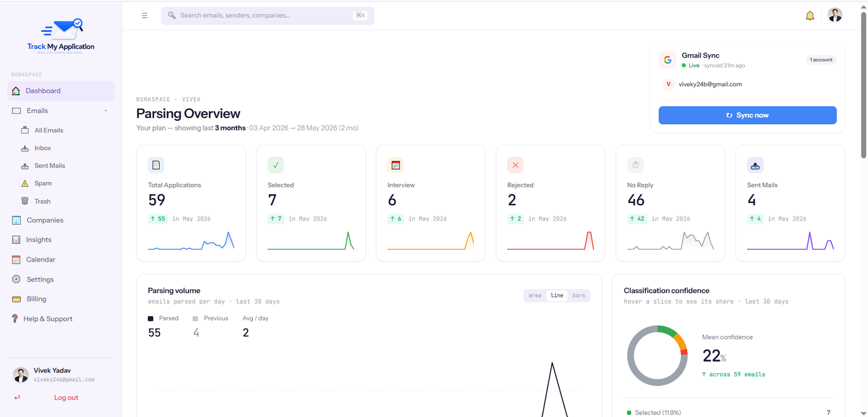The image size is (868, 417).
Task: Click viveky24b@gmail.com in Gmail Sync
Action: coord(710,84)
